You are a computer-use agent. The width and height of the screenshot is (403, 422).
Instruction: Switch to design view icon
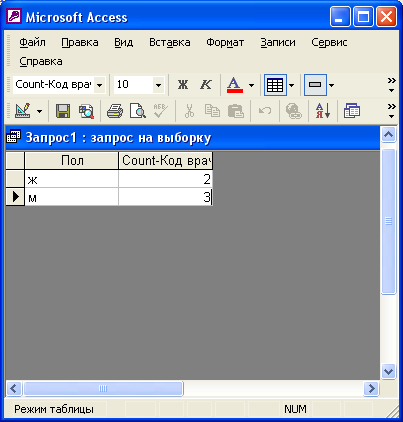click(x=23, y=111)
